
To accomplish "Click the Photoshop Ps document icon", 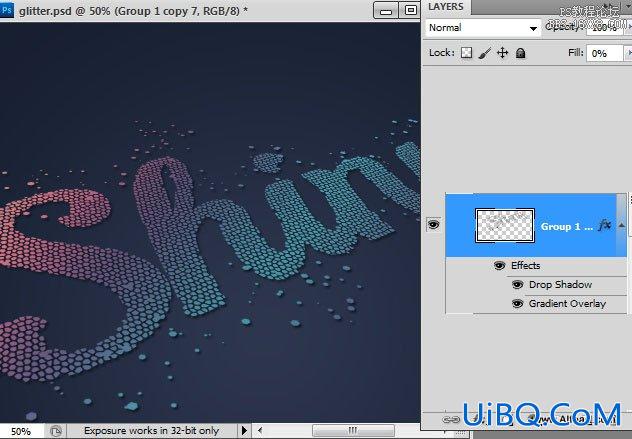I will click(x=6, y=10).
